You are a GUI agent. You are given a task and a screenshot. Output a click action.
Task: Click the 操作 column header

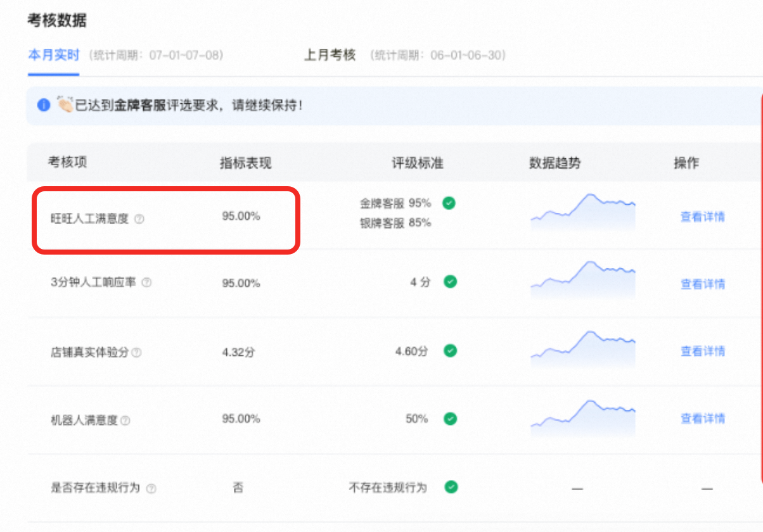[686, 163]
